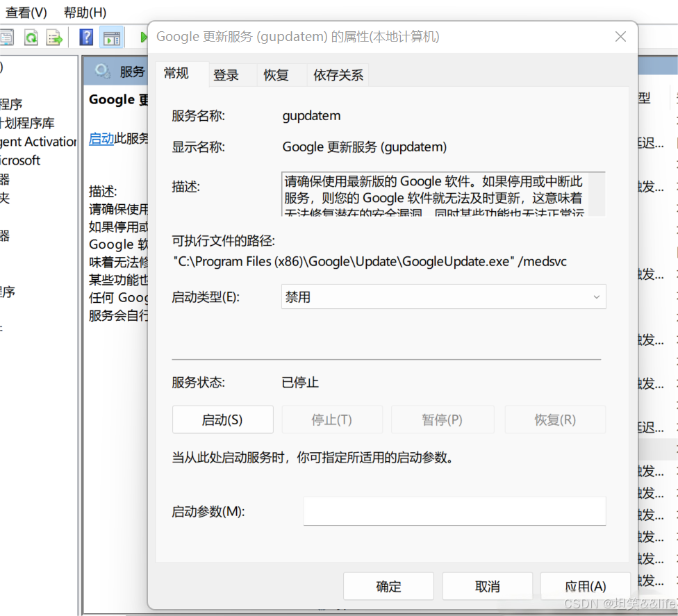
Task: Expand the 启动类型 dropdown showing 禁用
Action: click(444, 297)
